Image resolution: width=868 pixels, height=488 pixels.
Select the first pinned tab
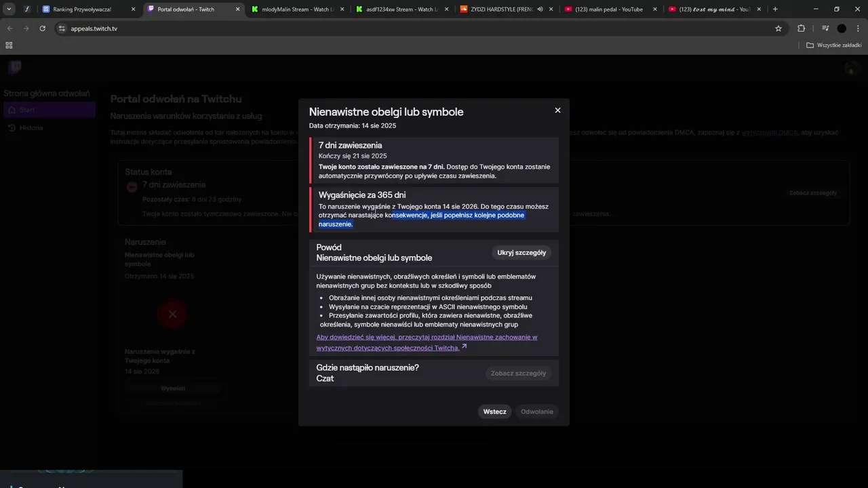(x=26, y=9)
